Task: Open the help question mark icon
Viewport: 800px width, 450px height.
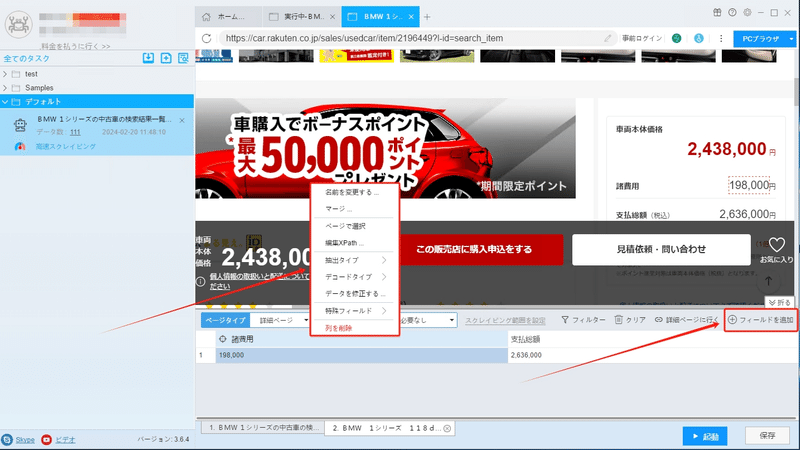Action: [x=732, y=12]
